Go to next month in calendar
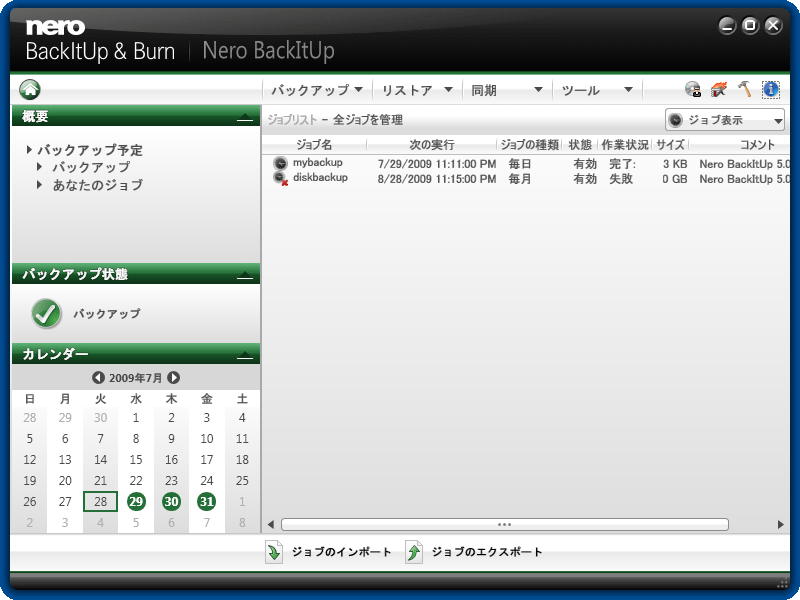Screen dimensions: 800x600 pyautogui.click(x=173, y=378)
